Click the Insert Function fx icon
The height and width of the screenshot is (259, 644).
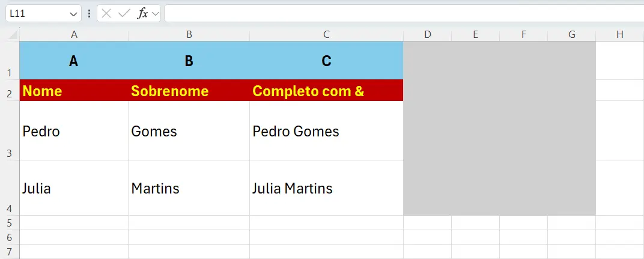[142, 13]
